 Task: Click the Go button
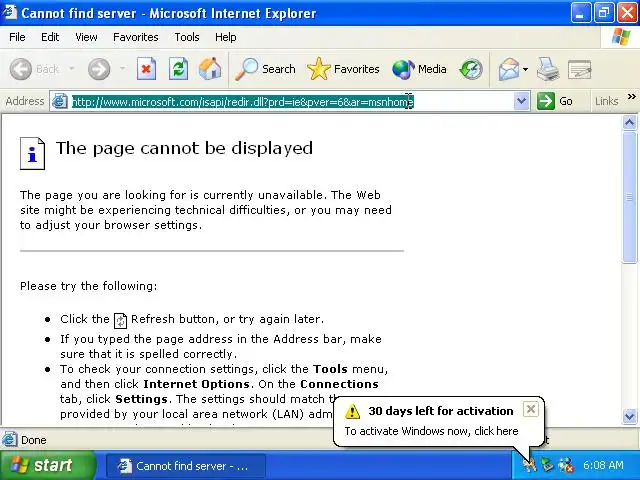(x=555, y=101)
